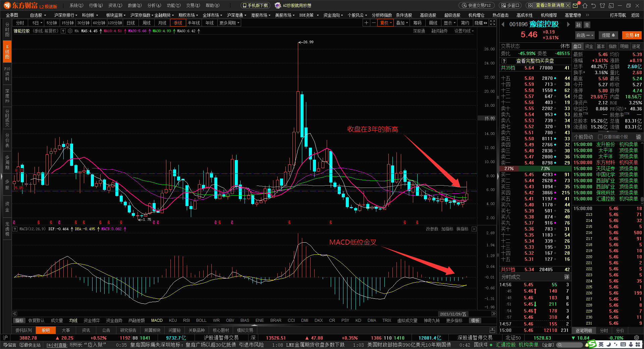Open 更多周期 period dropdown
The width and height of the screenshot is (644, 349).
(x=229, y=23)
